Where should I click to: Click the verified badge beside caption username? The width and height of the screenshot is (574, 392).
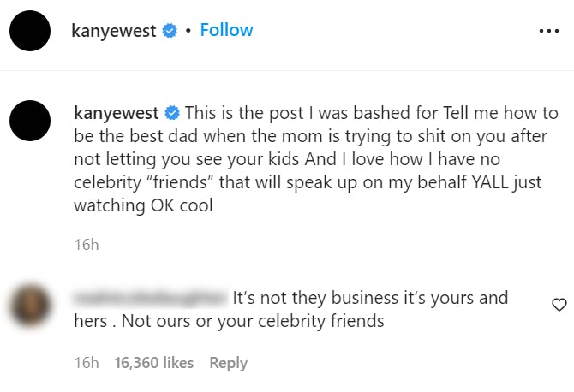coord(170,113)
